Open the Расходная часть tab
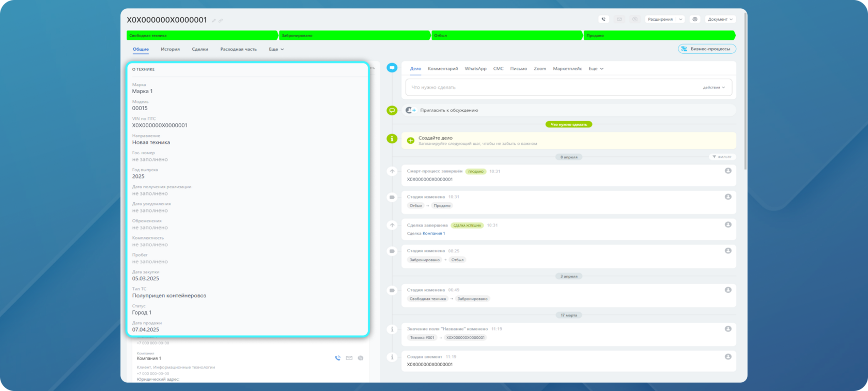The height and width of the screenshot is (391, 868). click(238, 49)
